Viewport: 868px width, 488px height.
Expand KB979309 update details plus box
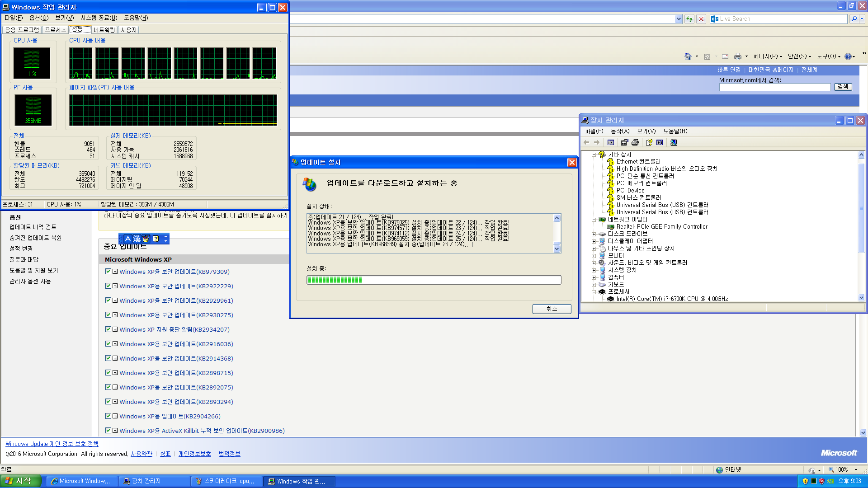tap(115, 272)
